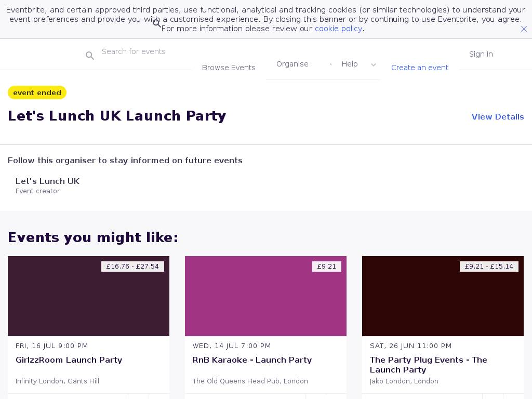The image size is (532, 399).
Task: Select the RnB Karaoke - Launch Party title
Action: click(x=252, y=360)
